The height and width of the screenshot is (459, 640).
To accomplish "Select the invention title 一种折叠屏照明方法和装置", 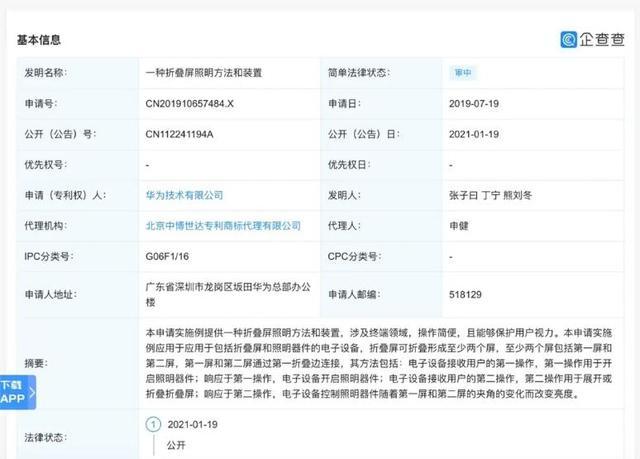I will pos(204,73).
